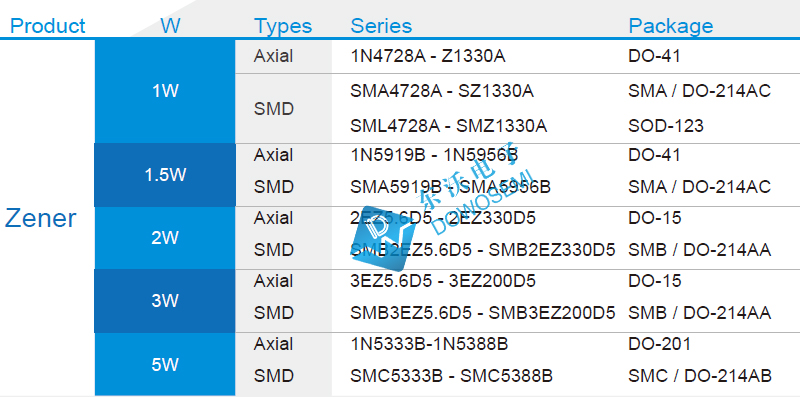The image size is (800, 397).
Task: Click the Zener product label
Action: point(41,218)
